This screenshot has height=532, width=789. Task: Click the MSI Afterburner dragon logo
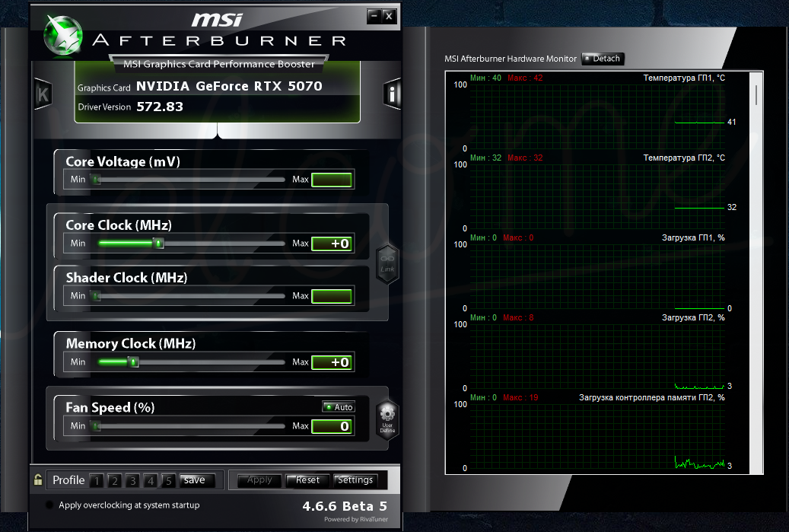tap(63, 35)
